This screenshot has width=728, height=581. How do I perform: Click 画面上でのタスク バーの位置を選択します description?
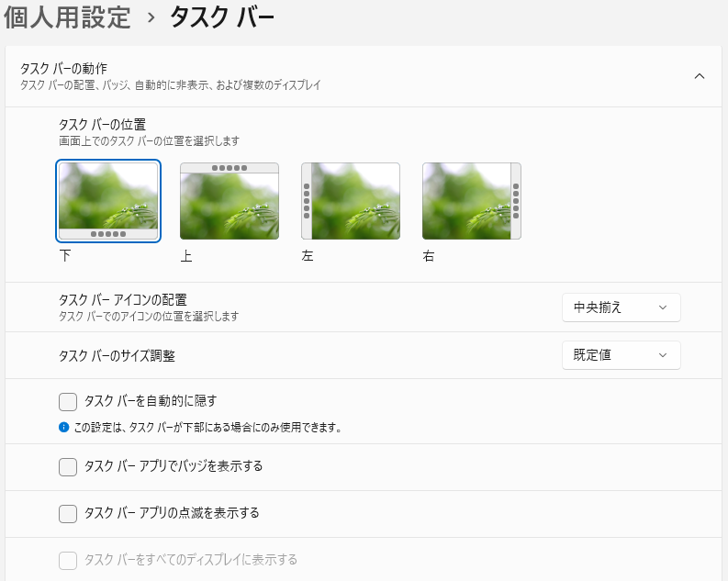pos(149,141)
